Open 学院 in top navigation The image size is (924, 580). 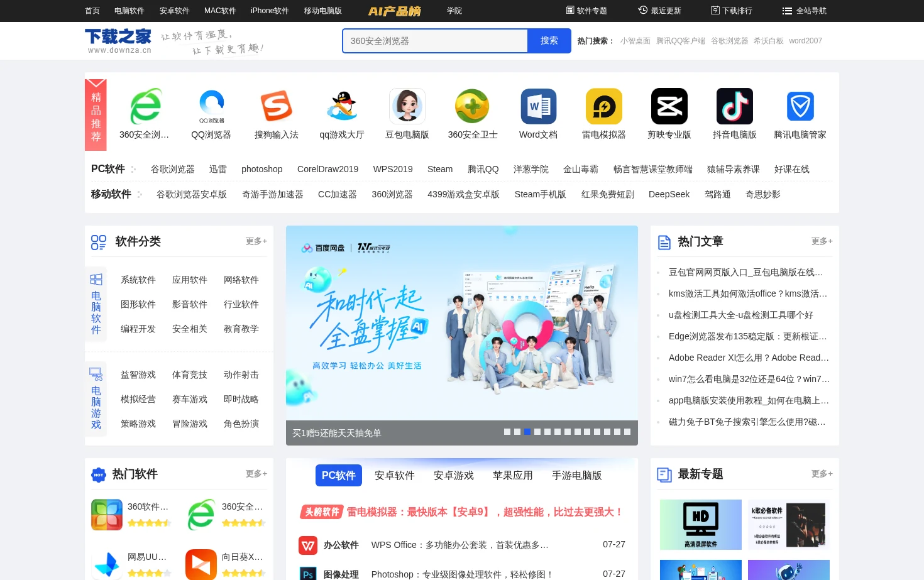pos(454,11)
